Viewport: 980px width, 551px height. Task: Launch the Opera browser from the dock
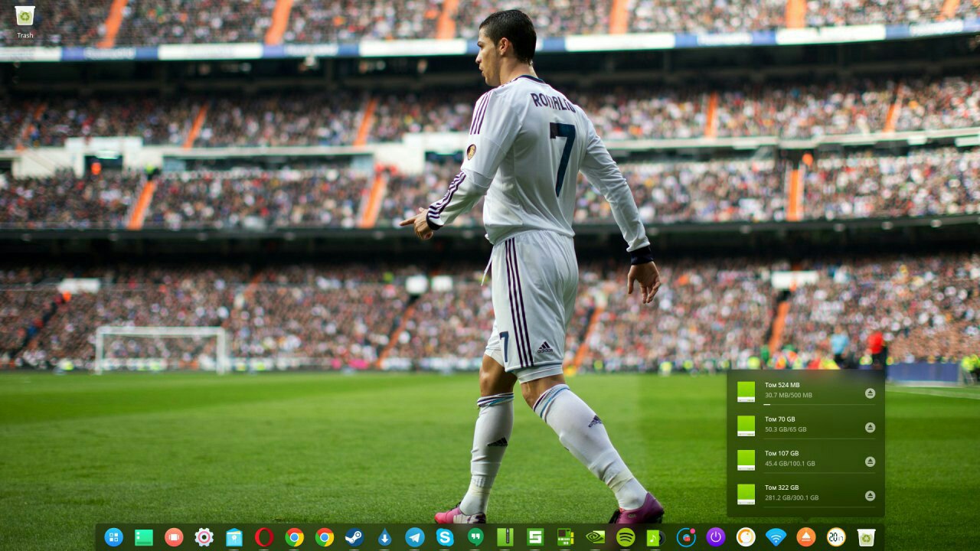pyautogui.click(x=264, y=537)
